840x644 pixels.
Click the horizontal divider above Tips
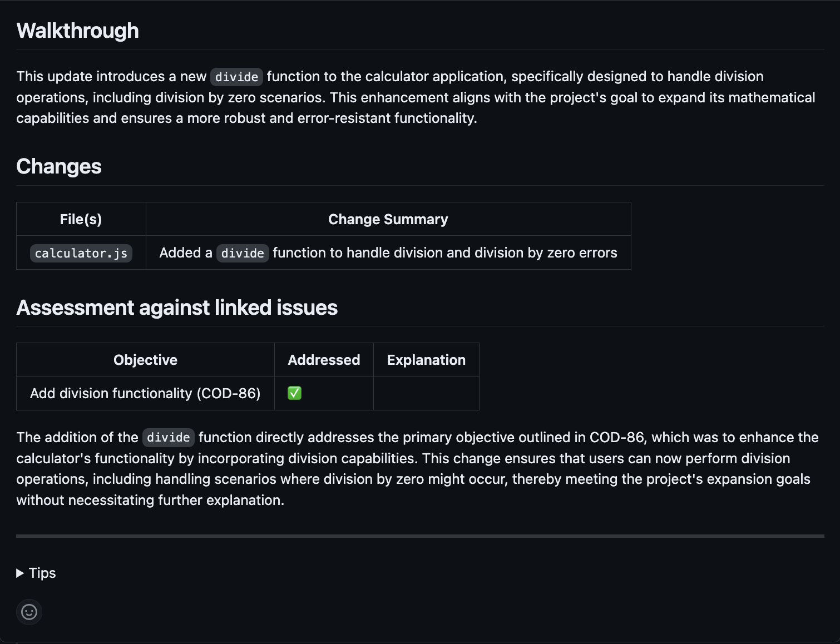(420, 536)
